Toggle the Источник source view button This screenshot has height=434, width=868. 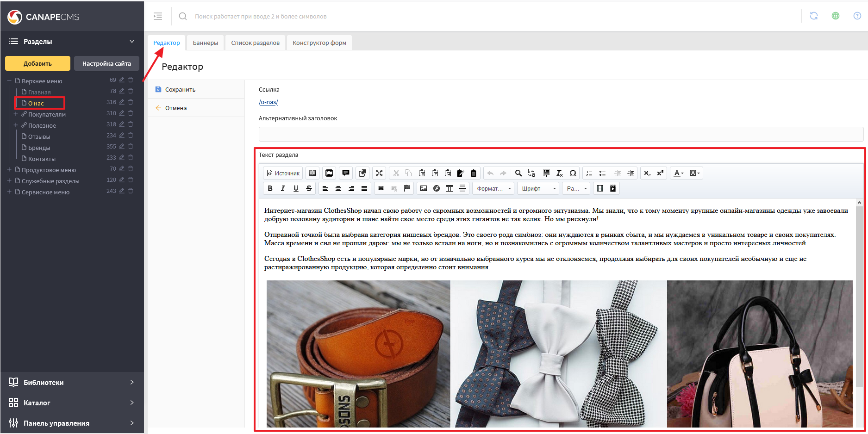tap(283, 173)
